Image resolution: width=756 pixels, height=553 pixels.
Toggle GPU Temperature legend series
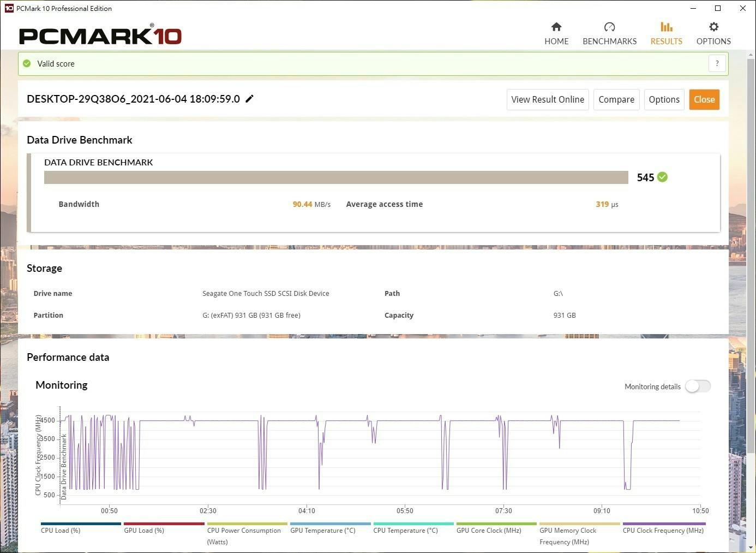coord(330,530)
